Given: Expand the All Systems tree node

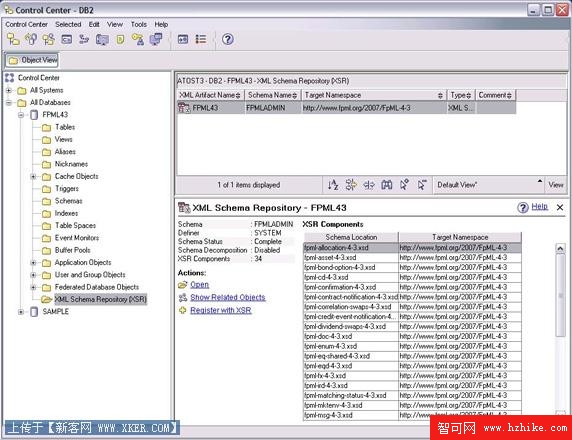Looking at the screenshot, I should point(9,90).
